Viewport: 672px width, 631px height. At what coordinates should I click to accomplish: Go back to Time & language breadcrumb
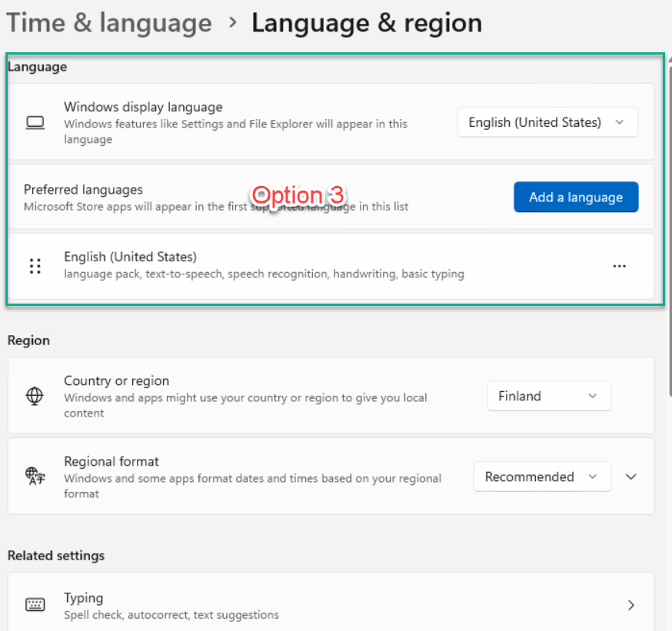(x=109, y=23)
